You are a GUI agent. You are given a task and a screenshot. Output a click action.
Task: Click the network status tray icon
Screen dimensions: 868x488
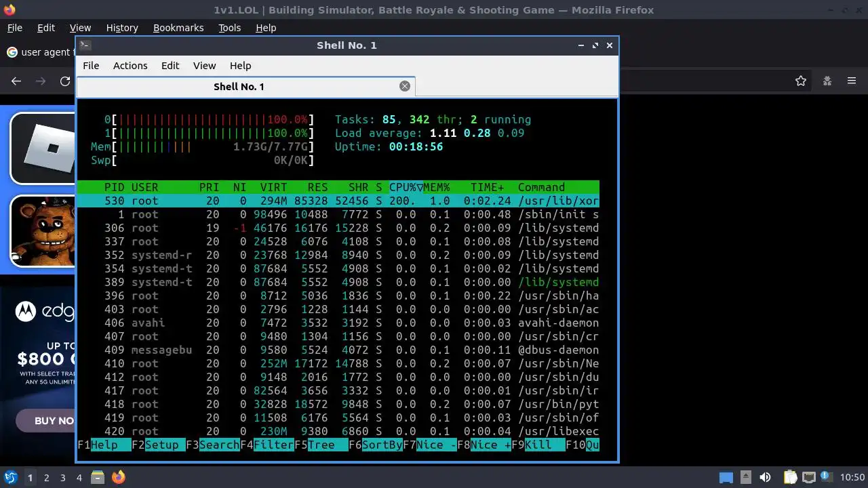[808, 477]
